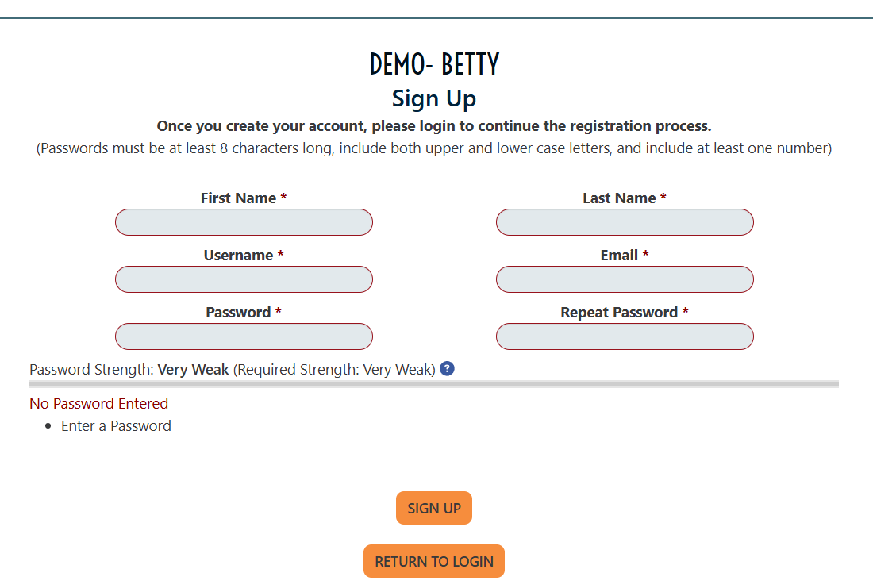This screenshot has width=873, height=588.
Task: Select the Username label
Action: click(238, 256)
